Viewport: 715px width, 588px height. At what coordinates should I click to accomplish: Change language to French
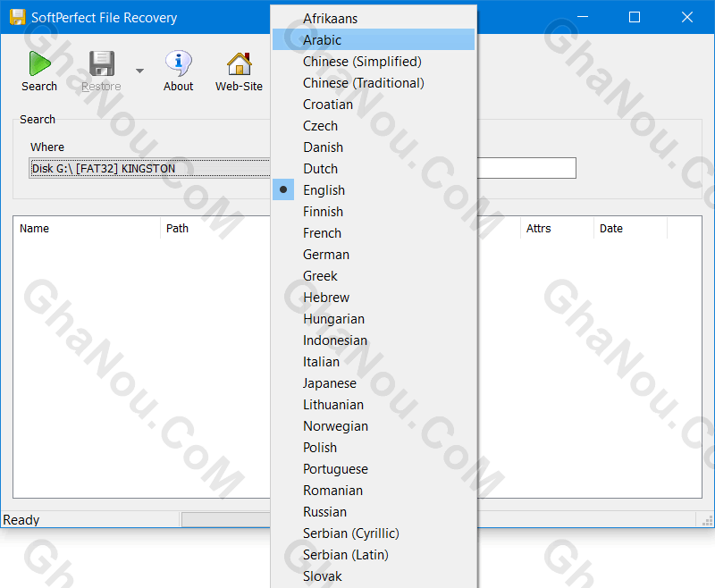click(374, 233)
